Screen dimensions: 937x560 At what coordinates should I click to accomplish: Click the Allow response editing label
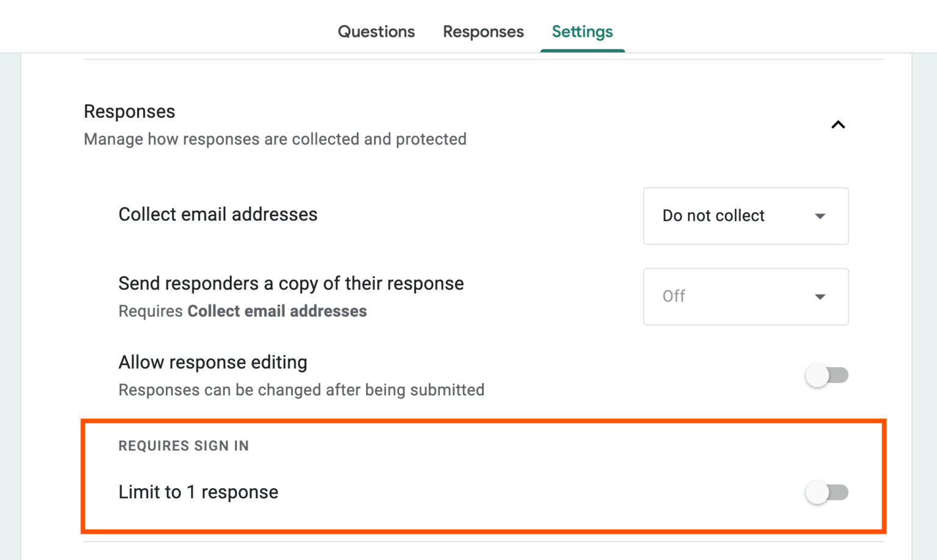click(212, 362)
